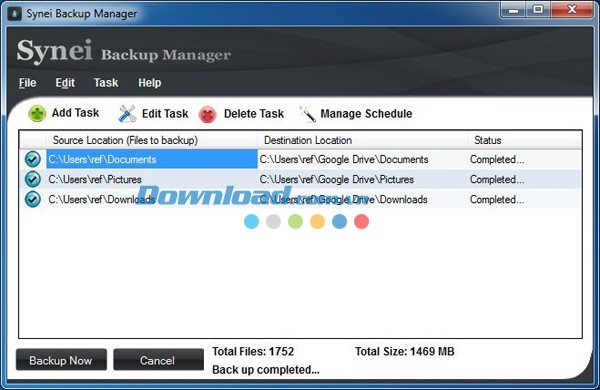Click Completed status of Documents task
600x390 pixels.
[497, 159]
